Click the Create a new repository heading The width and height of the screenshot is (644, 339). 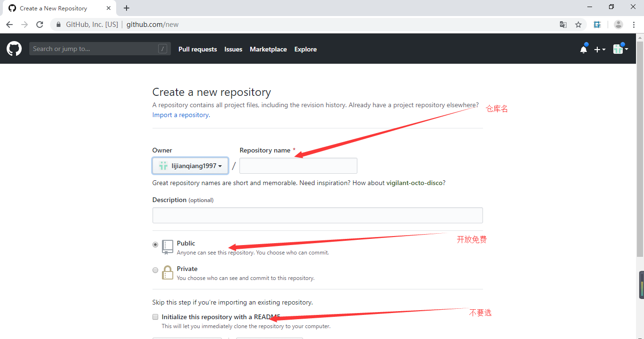(212, 92)
